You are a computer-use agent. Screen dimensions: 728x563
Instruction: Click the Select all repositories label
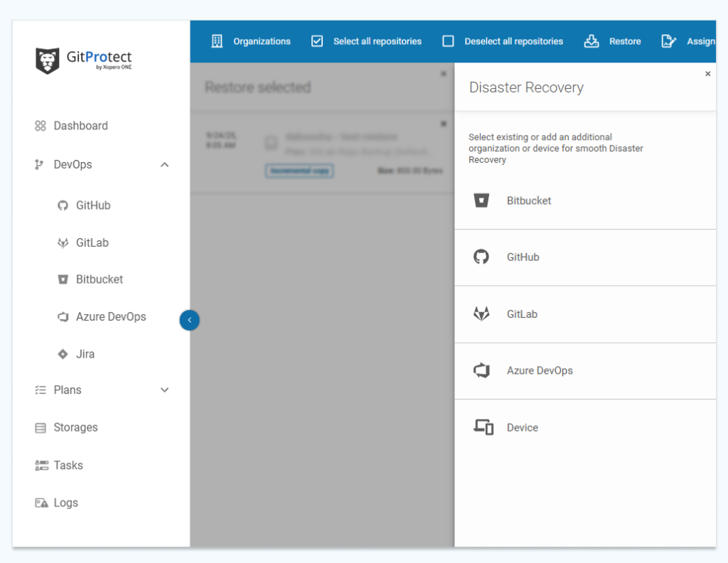378,41
